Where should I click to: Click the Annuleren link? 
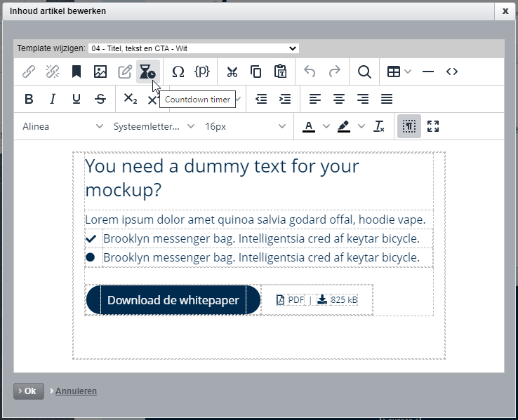pyautogui.click(x=76, y=391)
